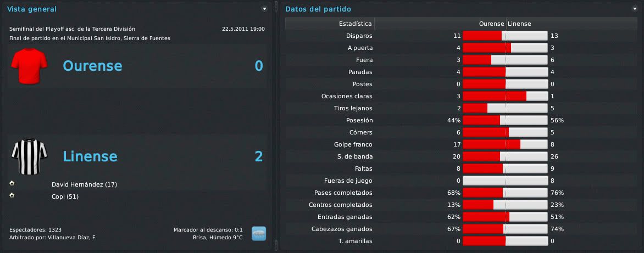Click the Fueras de juego comparison bar
This screenshot has width=644, height=253.
tap(505, 181)
